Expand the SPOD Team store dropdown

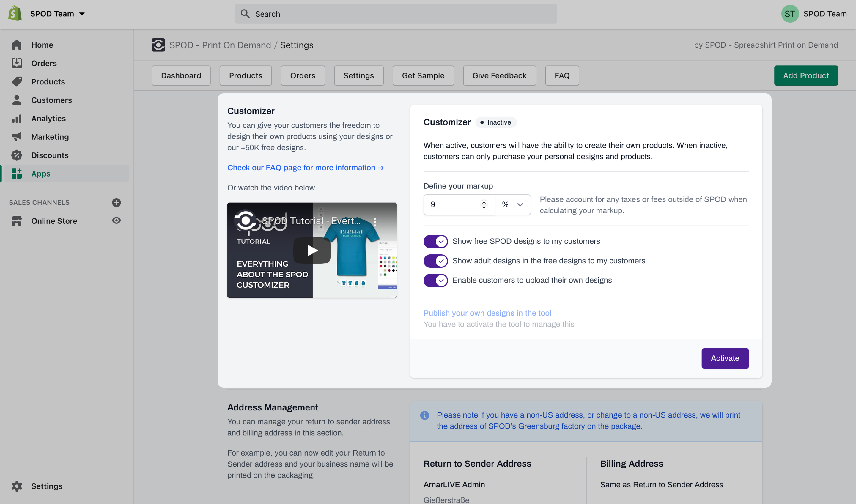(x=57, y=14)
